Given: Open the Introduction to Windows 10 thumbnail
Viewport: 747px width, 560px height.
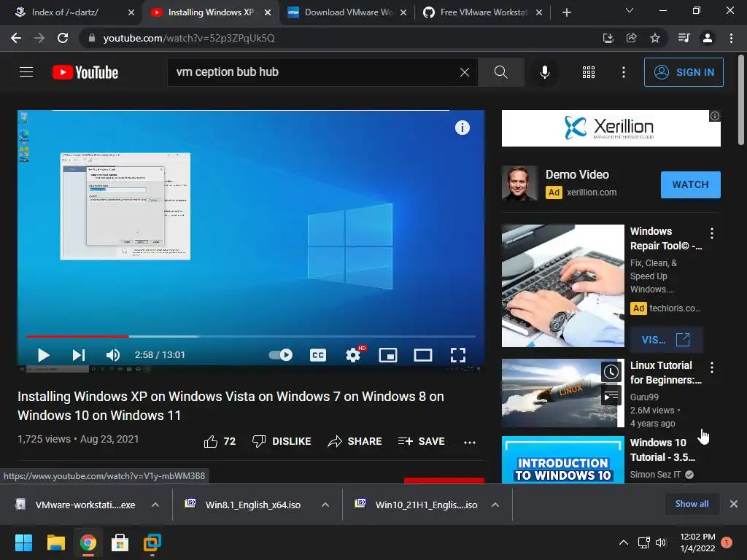Looking at the screenshot, I should coord(562,460).
